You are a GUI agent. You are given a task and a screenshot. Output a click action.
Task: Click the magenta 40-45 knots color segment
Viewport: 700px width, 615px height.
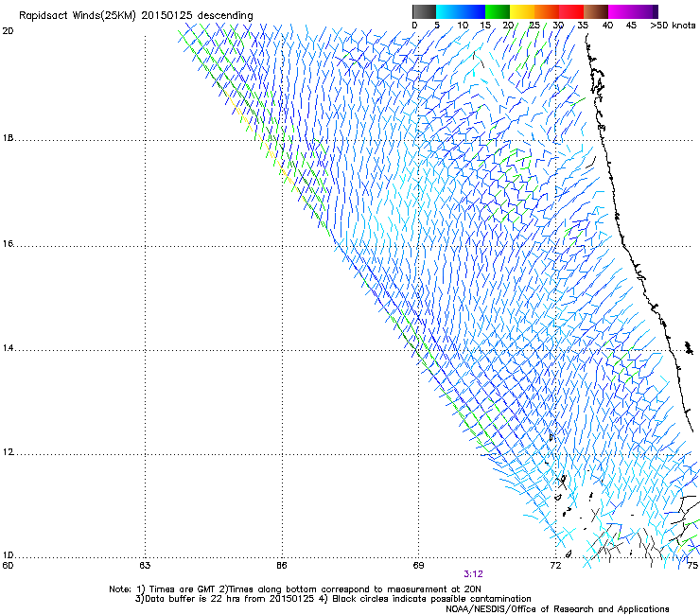[x=621, y=11]
